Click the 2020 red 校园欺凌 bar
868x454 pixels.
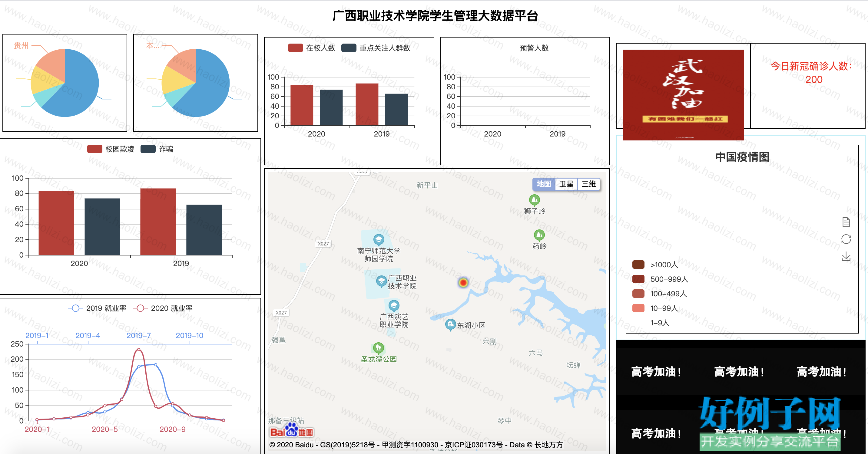tap(56, 223)
